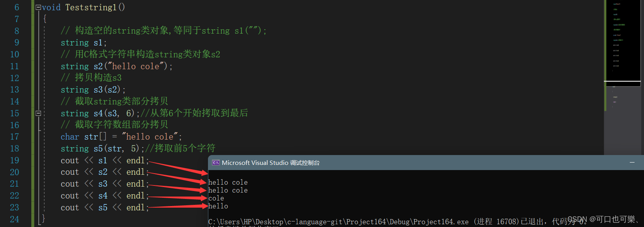Click the debug console window icon
644x227 pixels.
[x=215, y=163]
